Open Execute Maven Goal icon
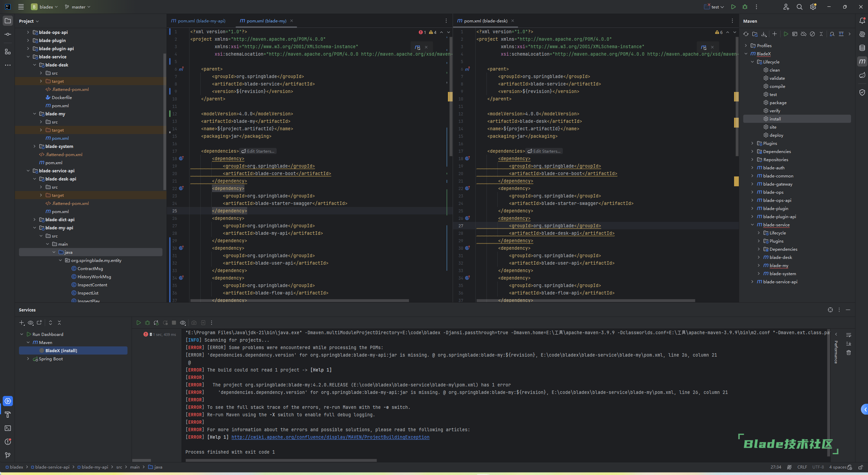The image size is (868, 475). tap(794, 34)
